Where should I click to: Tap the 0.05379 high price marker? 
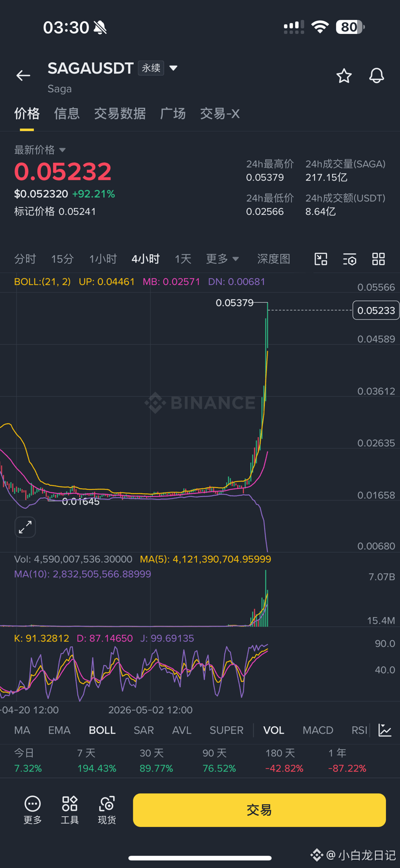[x=234, y=303]
